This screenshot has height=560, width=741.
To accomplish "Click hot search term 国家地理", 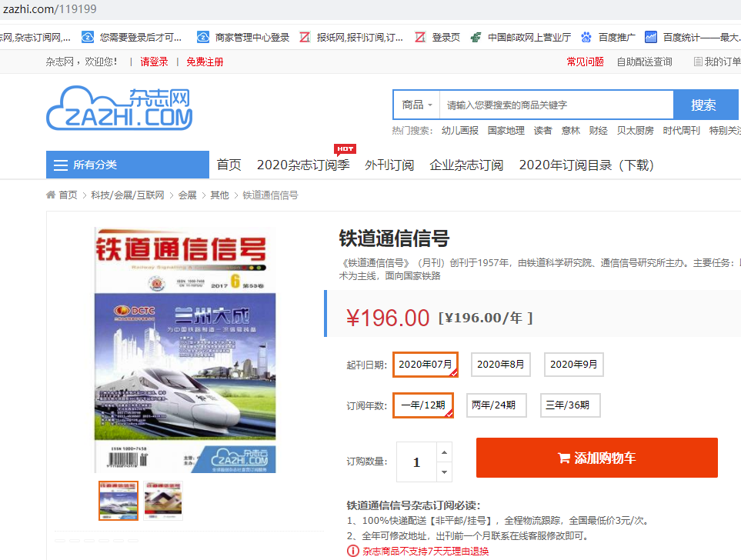I will pos(506,131).
